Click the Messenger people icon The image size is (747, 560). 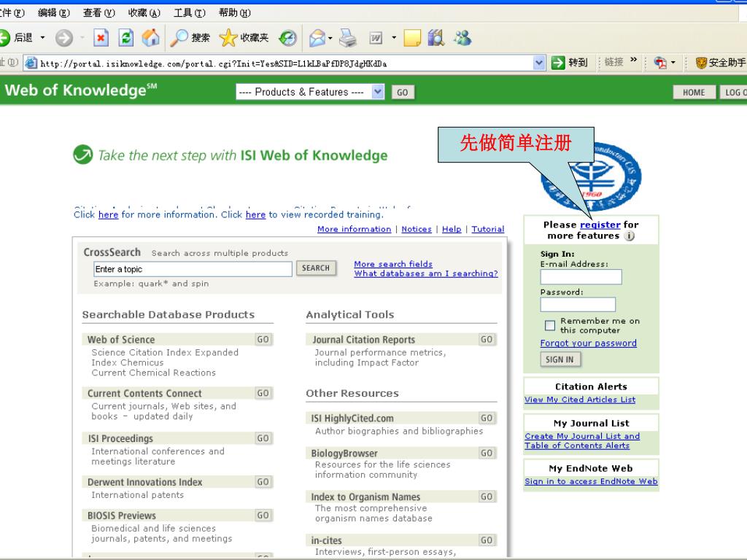(462, 38)
